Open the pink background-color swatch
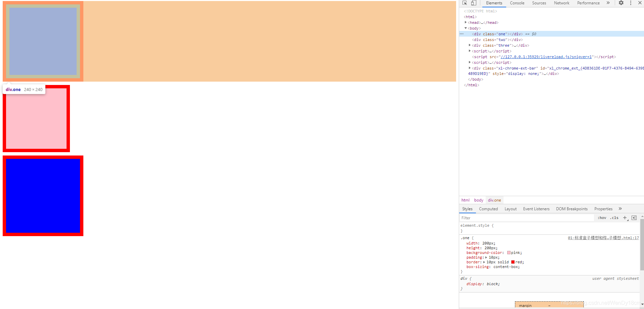The width and height of the screenshot is (644, 309). 509,253
